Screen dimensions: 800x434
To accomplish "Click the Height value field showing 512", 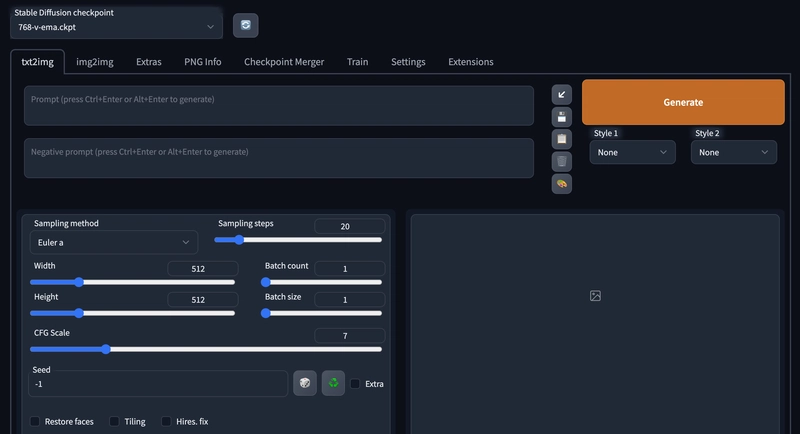I will 203,299.
